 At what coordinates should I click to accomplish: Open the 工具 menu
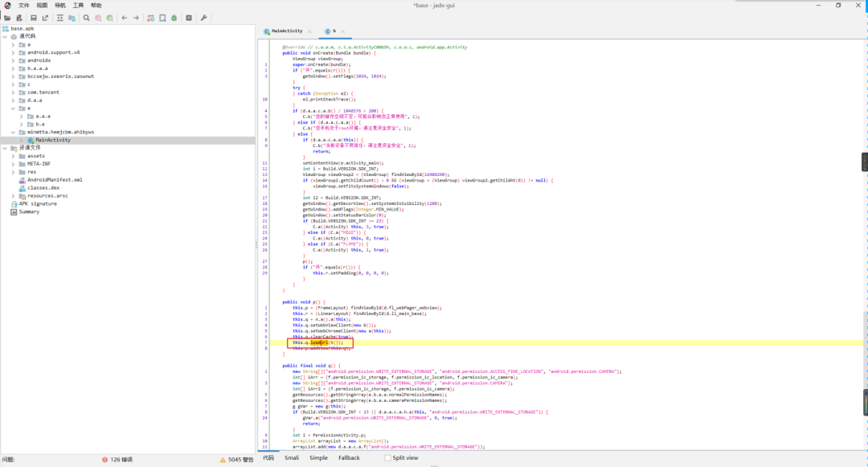click(78, 6)
